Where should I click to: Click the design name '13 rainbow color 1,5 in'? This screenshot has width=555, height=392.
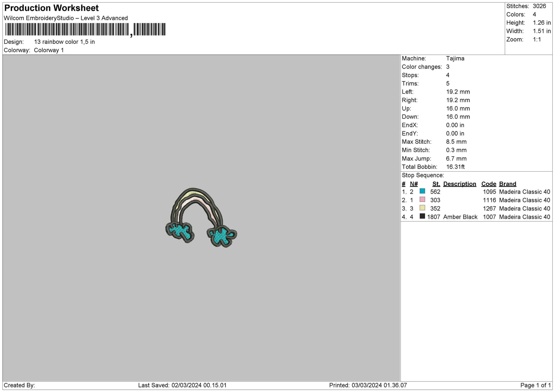click(65, 42)
